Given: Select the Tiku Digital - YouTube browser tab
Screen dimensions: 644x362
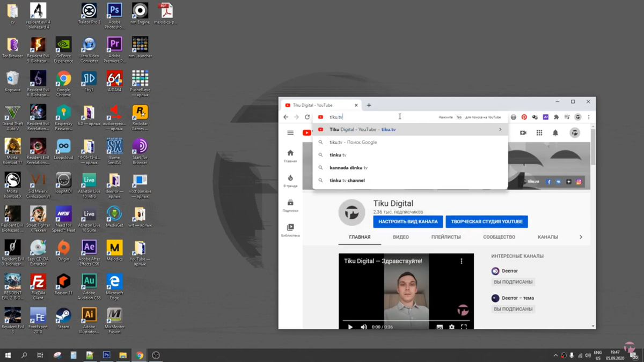Looking at the screenshot, I should [x=320, y=105].
